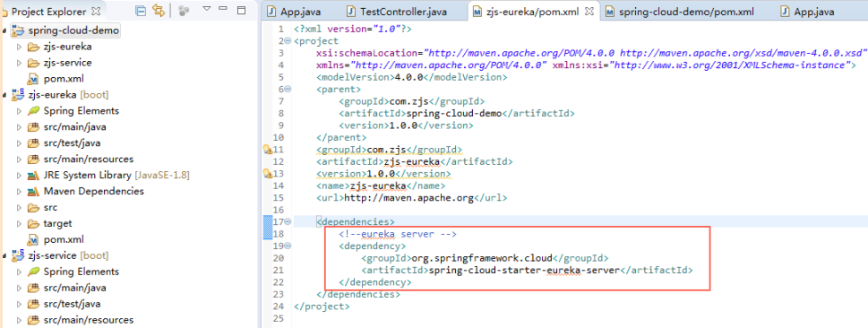This screenshot has width=868, height=328.
Task: Expand src/main/java under zjs-service [boot]
Action: point(20,288)
